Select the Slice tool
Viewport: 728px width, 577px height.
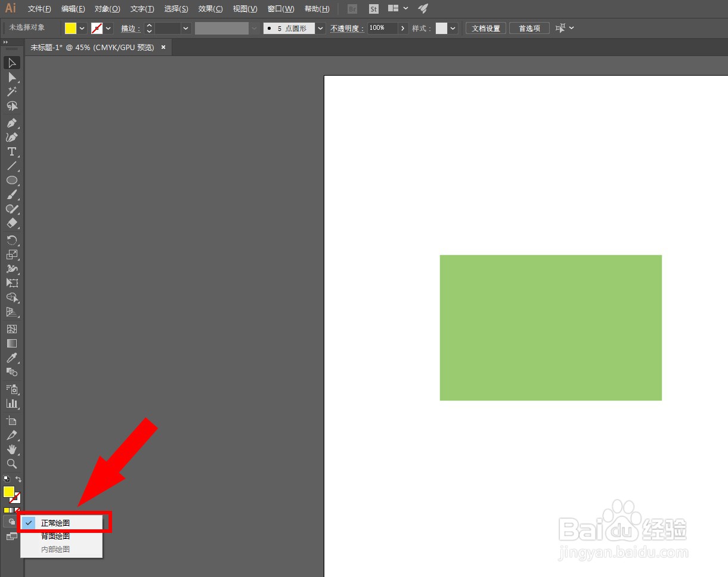pos(12,435)
